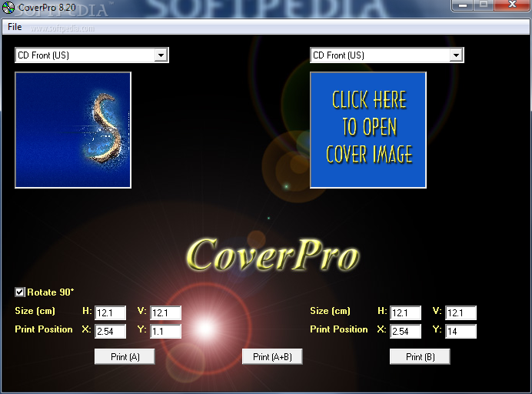532x394 pixels.
Task: Select left CD Front (US) combo box
Action: coord(91,55)
